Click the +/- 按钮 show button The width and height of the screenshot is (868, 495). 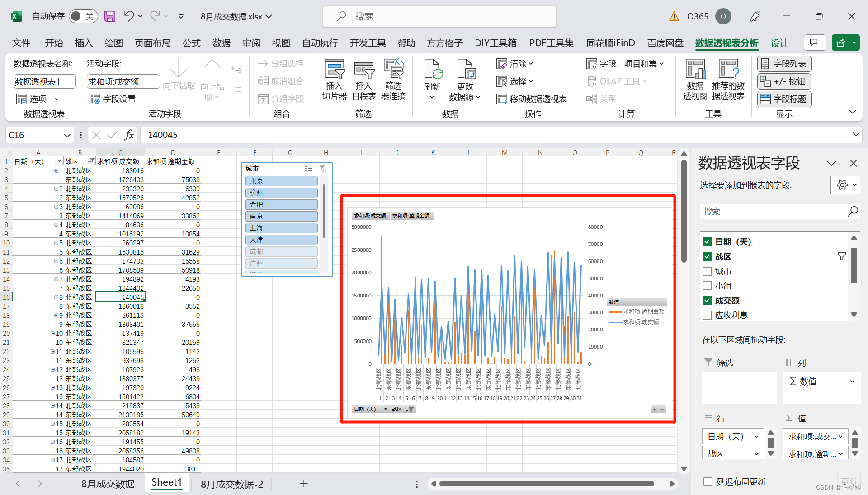[784, 81]
